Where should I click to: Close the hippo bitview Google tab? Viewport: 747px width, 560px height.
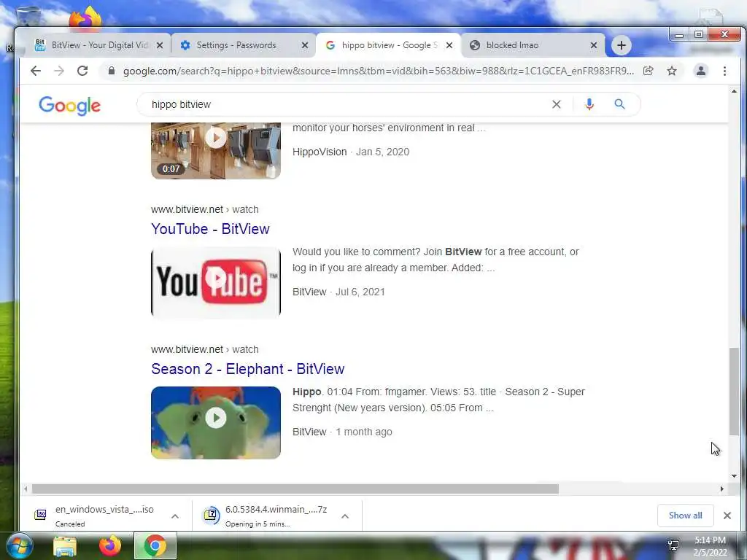click(x=449, y=45)
